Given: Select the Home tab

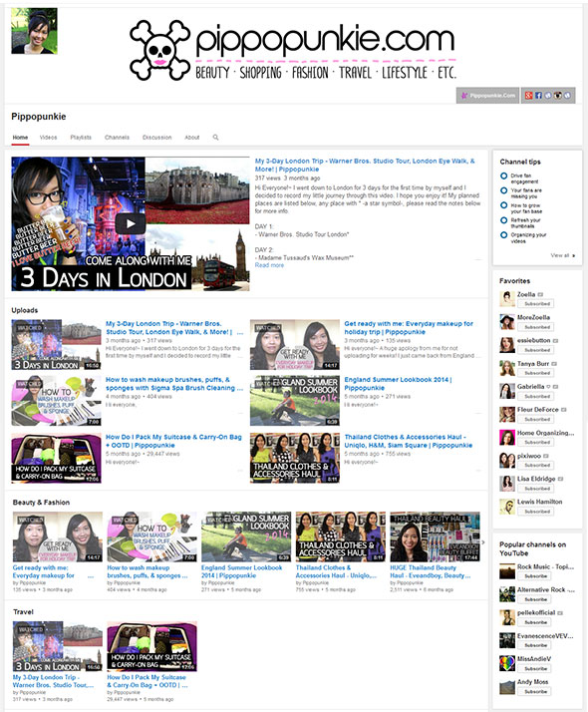Looking at the screenshot, I should (20, 138).
